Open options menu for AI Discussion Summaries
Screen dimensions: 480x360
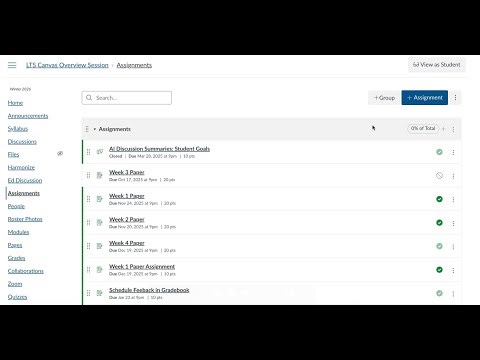tap(453, 152)
